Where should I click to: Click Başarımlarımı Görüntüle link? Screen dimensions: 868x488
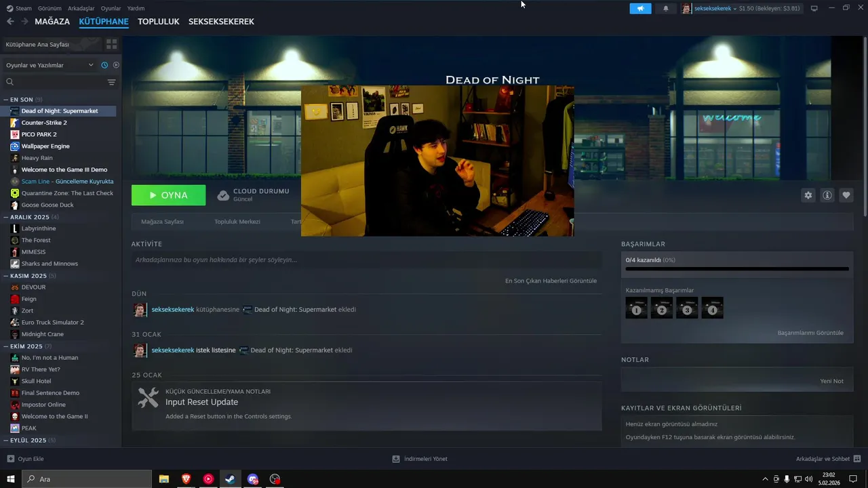[810, 333]
